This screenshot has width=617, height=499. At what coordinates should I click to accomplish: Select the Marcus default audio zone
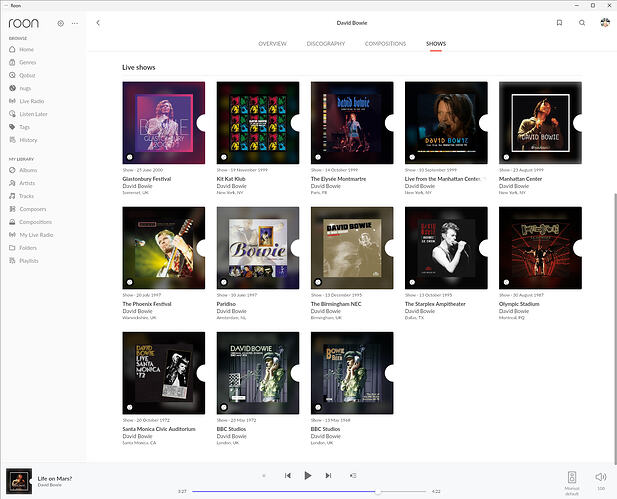[x=572, y=478]
